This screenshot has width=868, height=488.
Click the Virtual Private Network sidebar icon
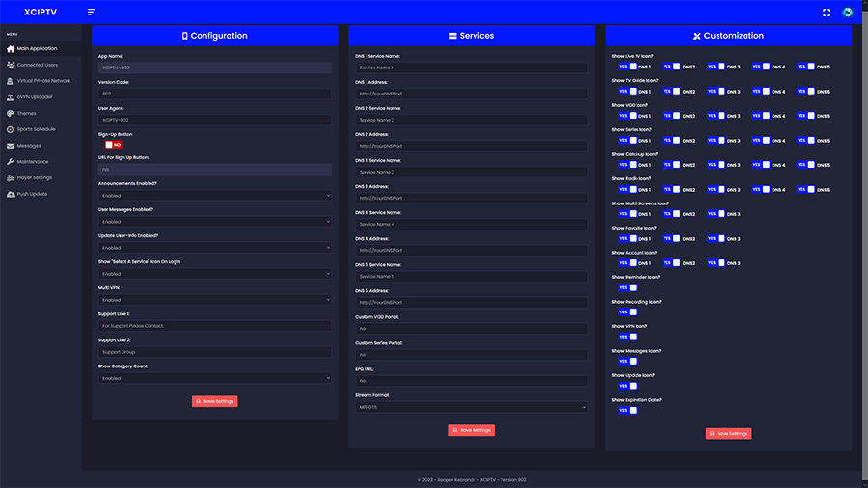click(x=11, y=81)
